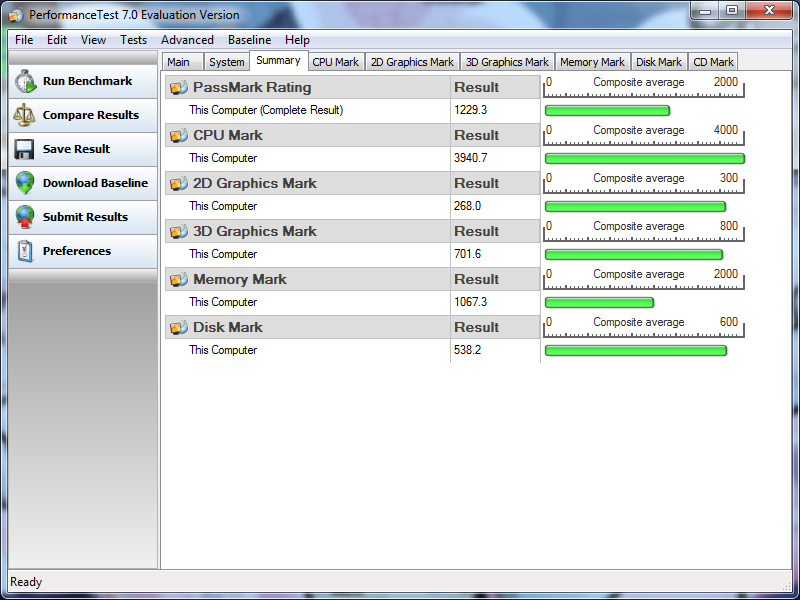
Task: Select the Disk Mark score 538.2
Action: [467, 350]
